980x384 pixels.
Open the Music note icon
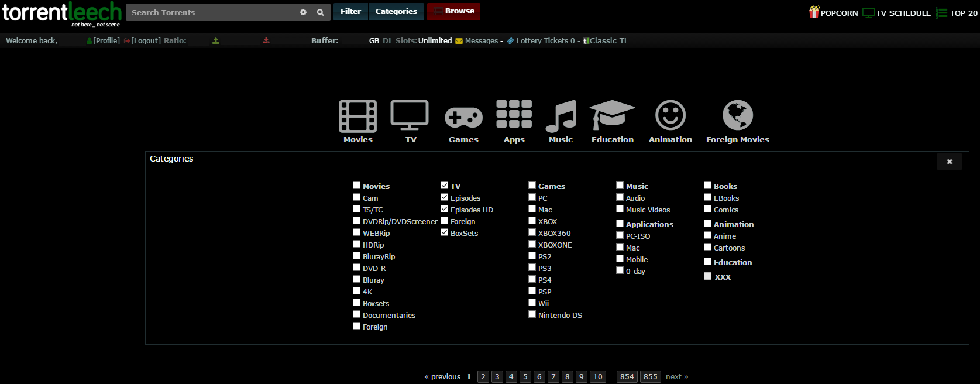click(561, 116)
